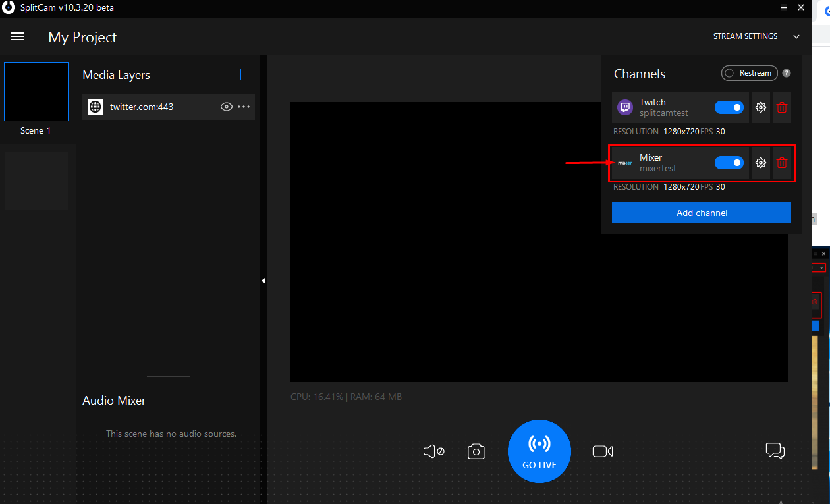This screenshot has width=830, height=504.
Task: Open settings for the Mixer channel
Action: pyautogui.click(x=760, y=163)
